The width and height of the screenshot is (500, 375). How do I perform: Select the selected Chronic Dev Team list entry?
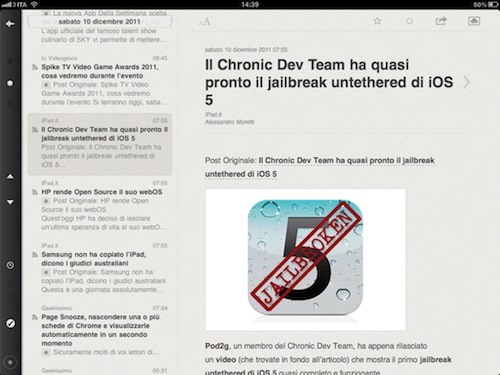(x=100, y=144)
